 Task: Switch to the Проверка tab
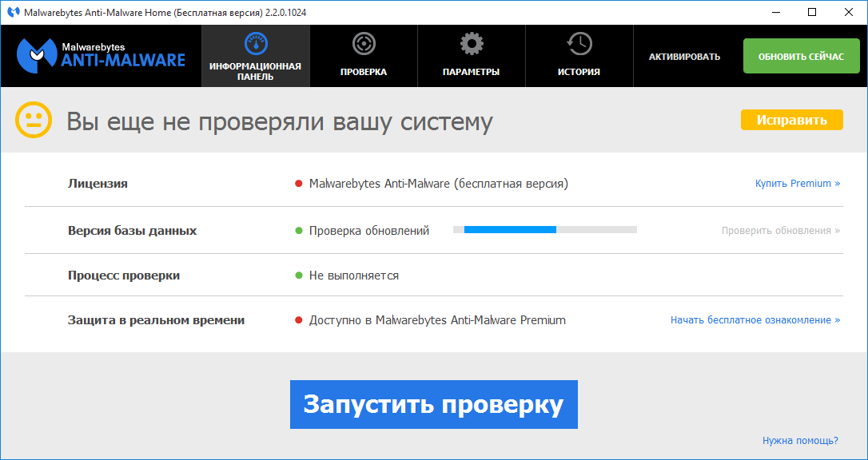pyautogui.click(x=364, y=56)
